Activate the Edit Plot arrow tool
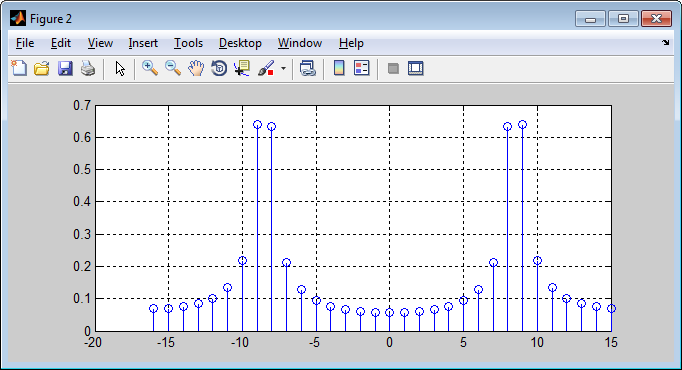This screenshot has height=370, width=682. point(120,68)
